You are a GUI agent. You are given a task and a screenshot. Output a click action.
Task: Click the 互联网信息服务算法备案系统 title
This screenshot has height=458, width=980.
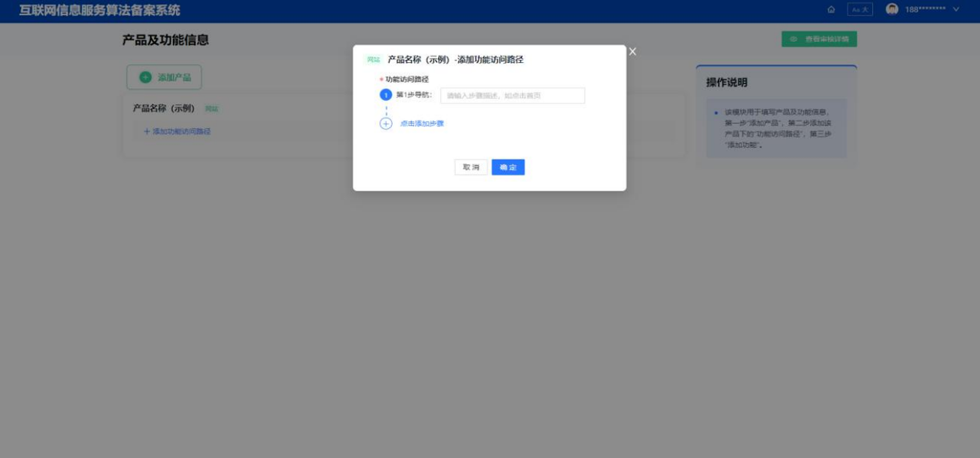point(100,11)
